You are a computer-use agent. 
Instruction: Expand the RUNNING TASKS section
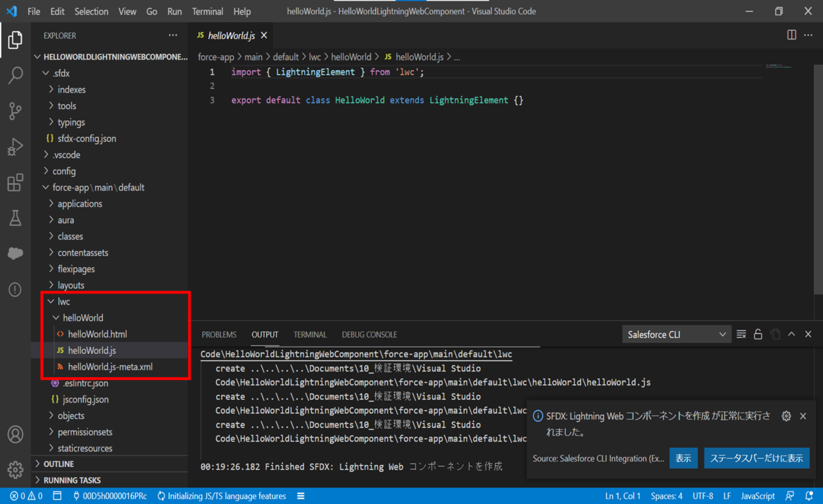110,480
